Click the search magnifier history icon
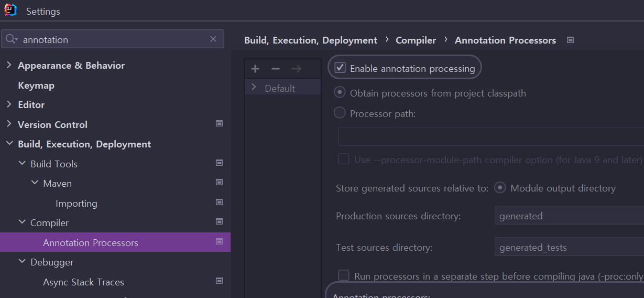Viewport: 644px width, 298px height. [x=12, y=39]
